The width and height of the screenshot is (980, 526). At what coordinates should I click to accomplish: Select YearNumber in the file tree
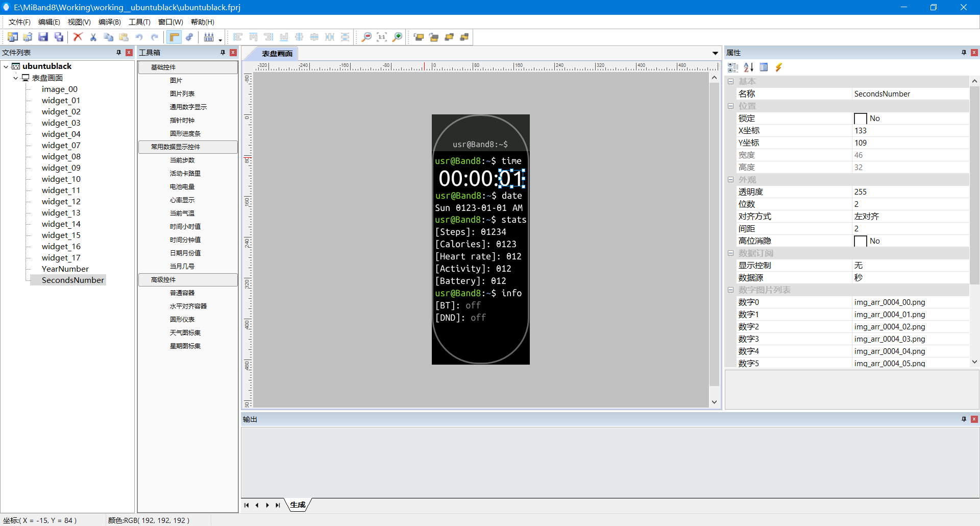65,269
